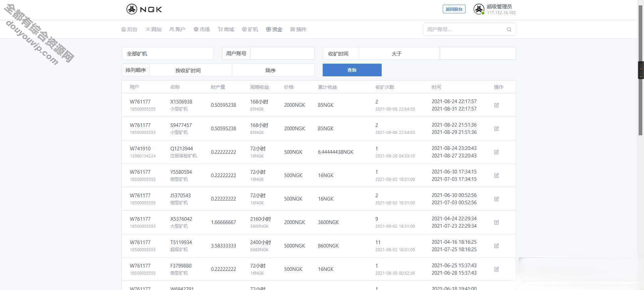Open the 账户 menu
The width and height of the screenshot is (644, 290).
coord(177,29)
